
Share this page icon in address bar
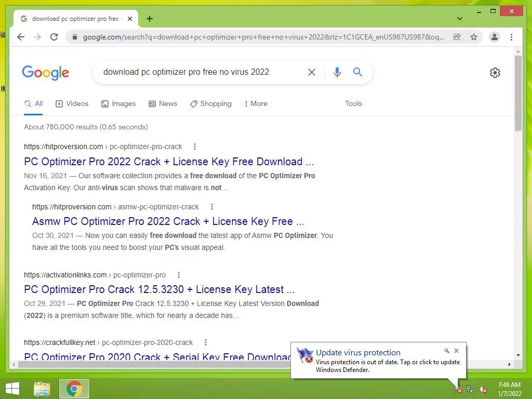457,37
